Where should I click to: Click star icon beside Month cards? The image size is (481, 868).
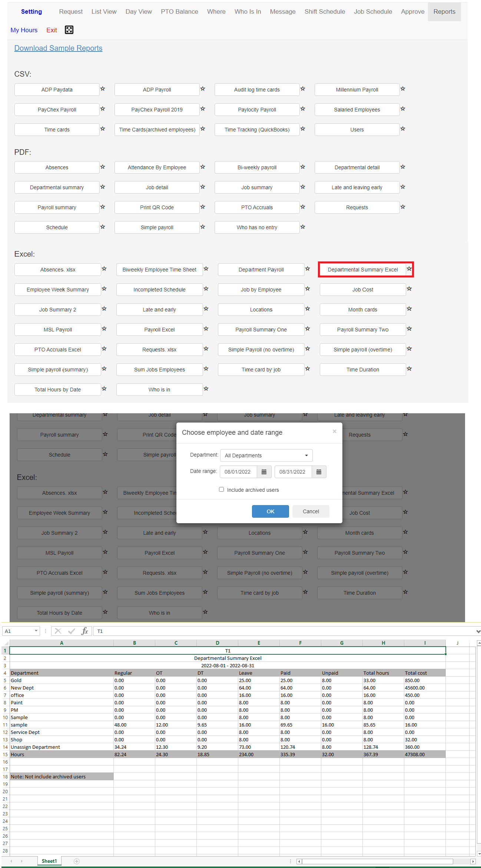coord(409,309)
